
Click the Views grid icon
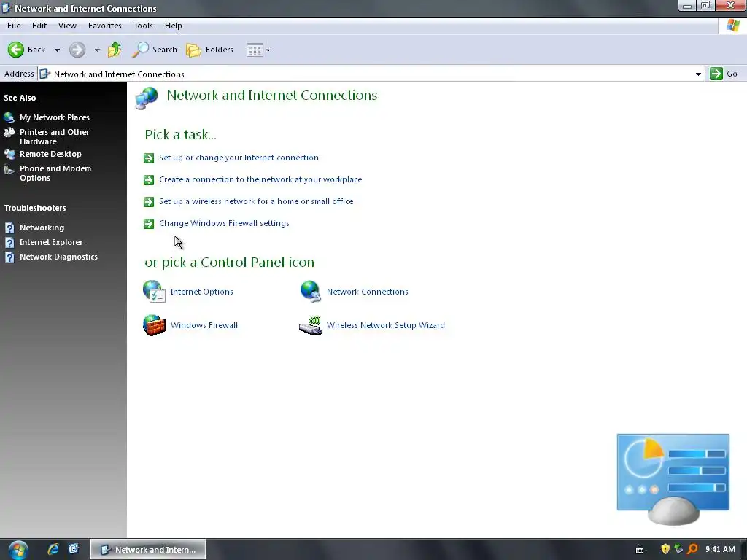pos(255,50)
